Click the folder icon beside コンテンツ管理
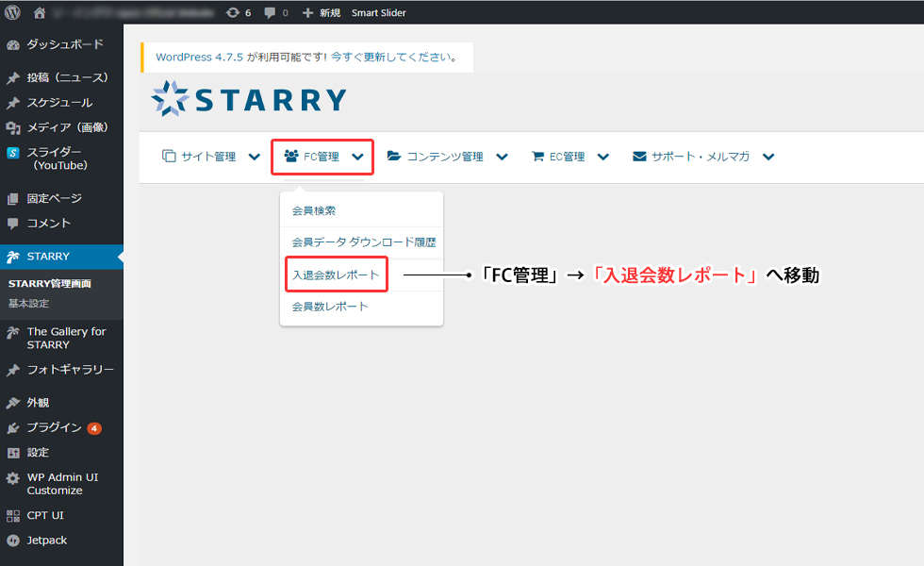The width and height of the screenshot is (924, 566). coord(394,156)
